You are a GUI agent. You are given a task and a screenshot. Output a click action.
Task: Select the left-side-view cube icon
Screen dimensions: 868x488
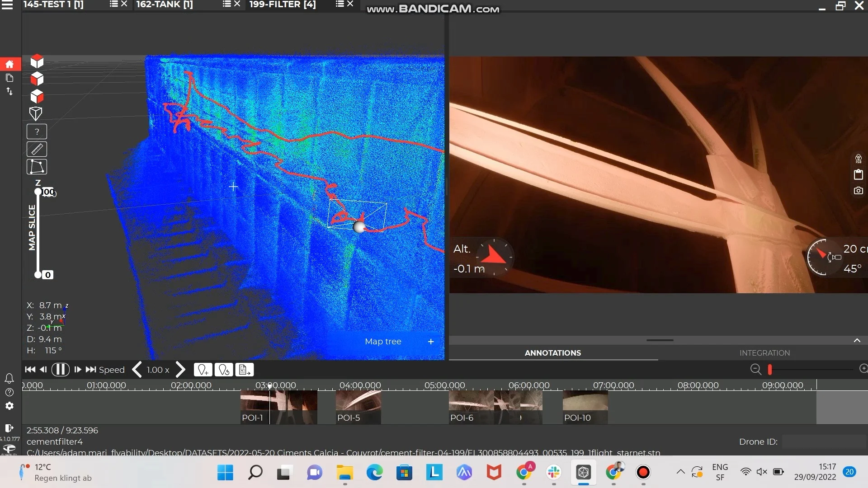coord(37,79)
